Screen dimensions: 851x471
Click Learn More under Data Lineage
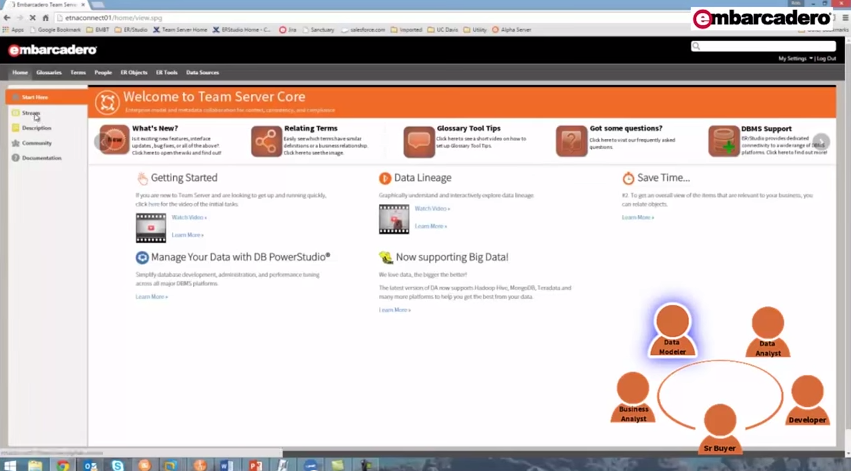tap(430, 226)
